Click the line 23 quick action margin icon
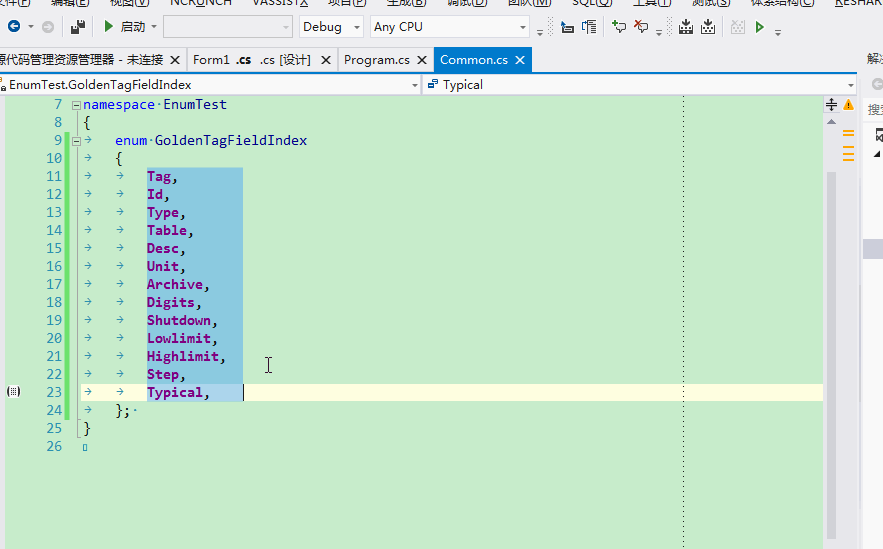 coord(14,391)
